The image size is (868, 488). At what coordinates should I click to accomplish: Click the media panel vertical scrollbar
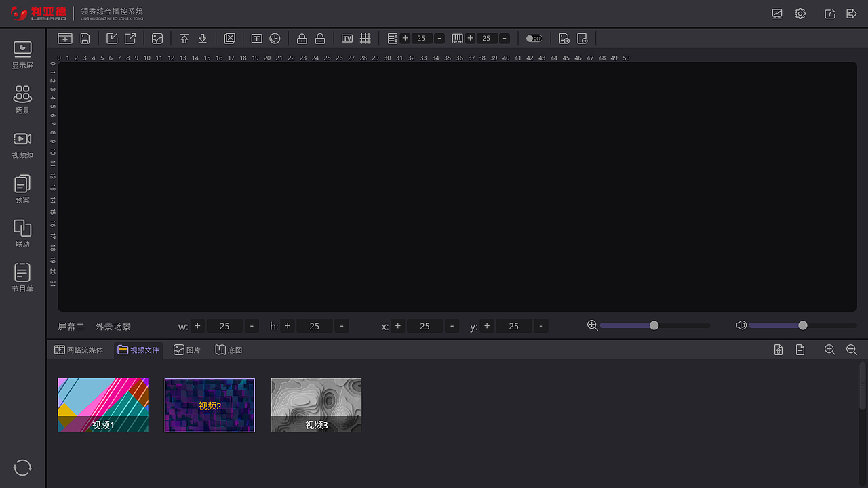(863, 386)
